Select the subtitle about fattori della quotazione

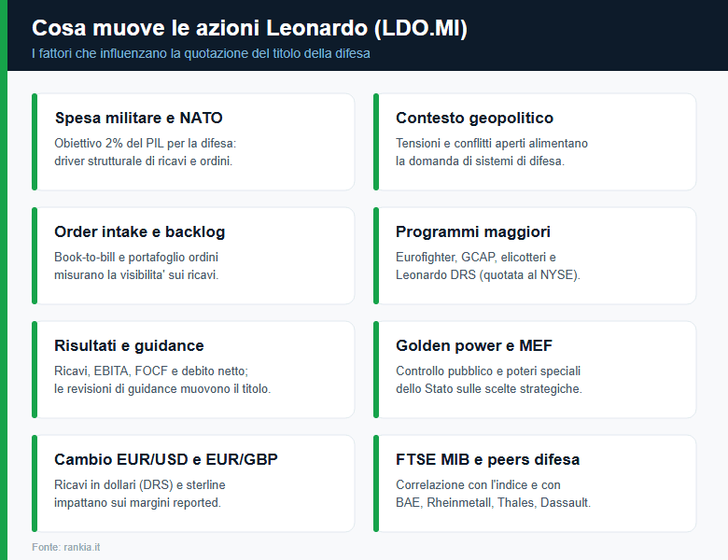201,53
